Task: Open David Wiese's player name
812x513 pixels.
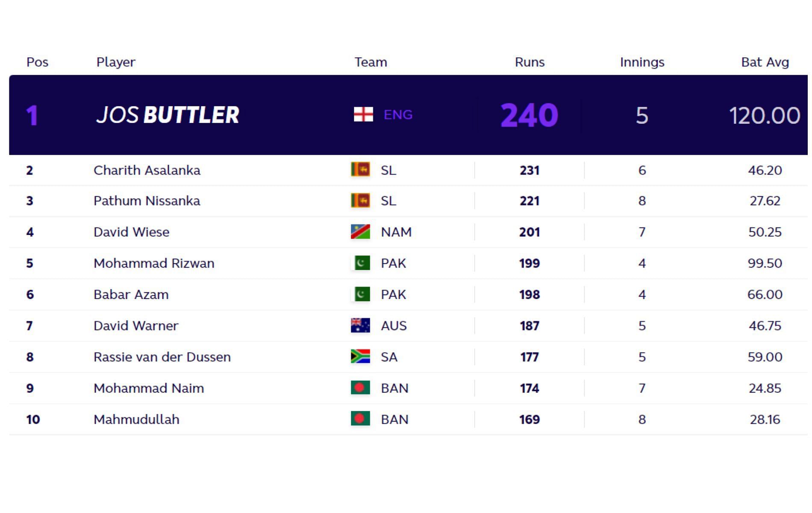Action: pyautogui.click(x=132, y=232)
